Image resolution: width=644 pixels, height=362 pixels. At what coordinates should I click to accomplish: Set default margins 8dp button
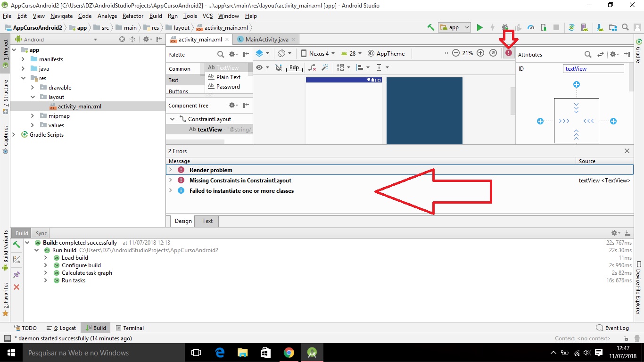tap(294, 67)
